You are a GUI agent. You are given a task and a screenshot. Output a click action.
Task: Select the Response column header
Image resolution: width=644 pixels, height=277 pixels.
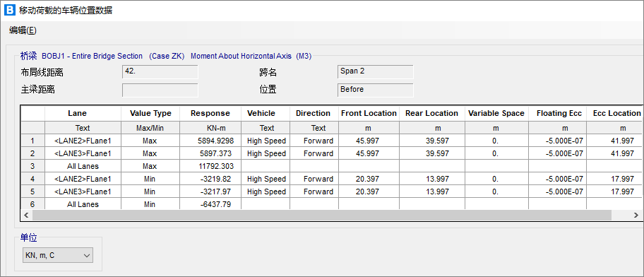tap(210, 114)
